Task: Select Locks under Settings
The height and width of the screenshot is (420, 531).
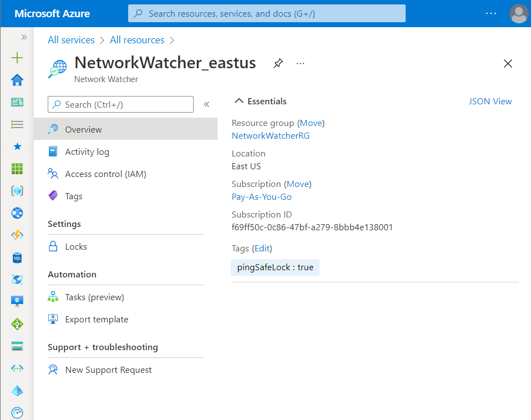Action: click(x=76, y=246)
